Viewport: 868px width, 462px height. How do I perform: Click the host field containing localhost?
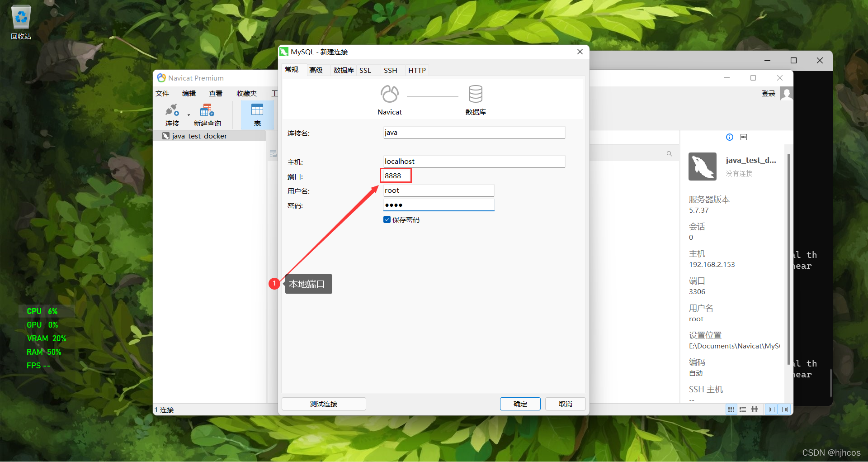pyautogui.click(x=474, y=162)
